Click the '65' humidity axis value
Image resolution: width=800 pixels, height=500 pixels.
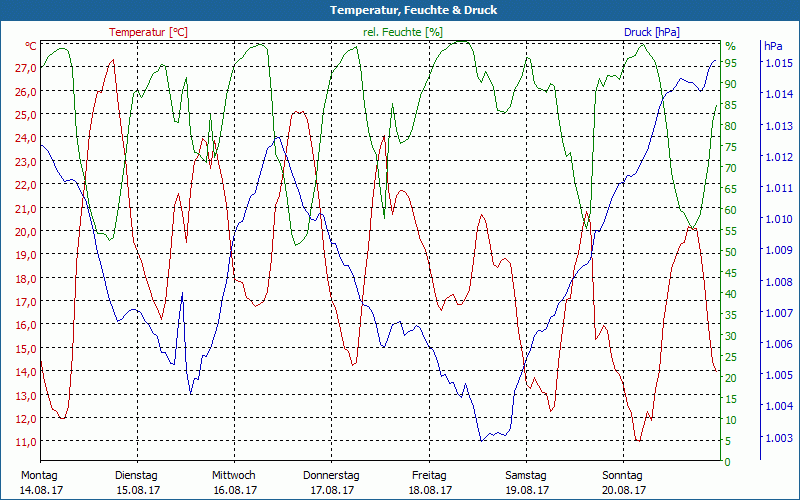click(731, 189)
